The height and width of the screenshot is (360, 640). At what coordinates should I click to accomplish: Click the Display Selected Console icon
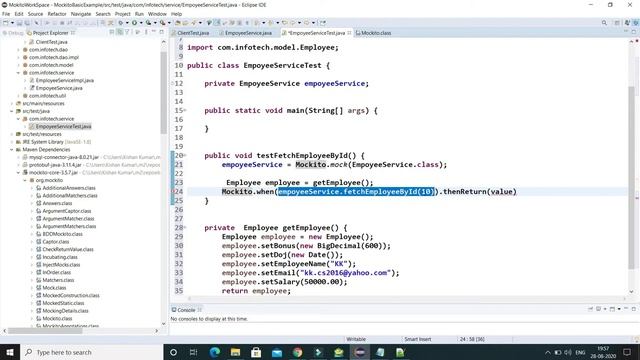(x=598, y=309)
